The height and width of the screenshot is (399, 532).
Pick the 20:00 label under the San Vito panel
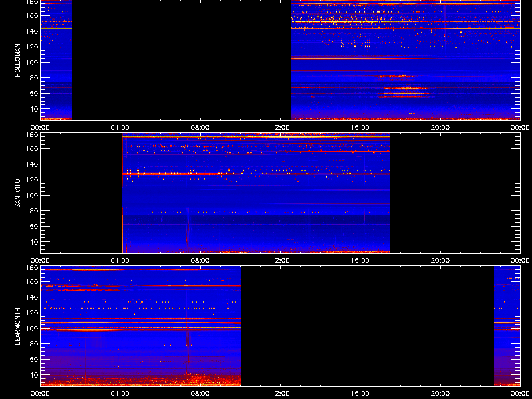pyautogui.click(x=440, y=261)
